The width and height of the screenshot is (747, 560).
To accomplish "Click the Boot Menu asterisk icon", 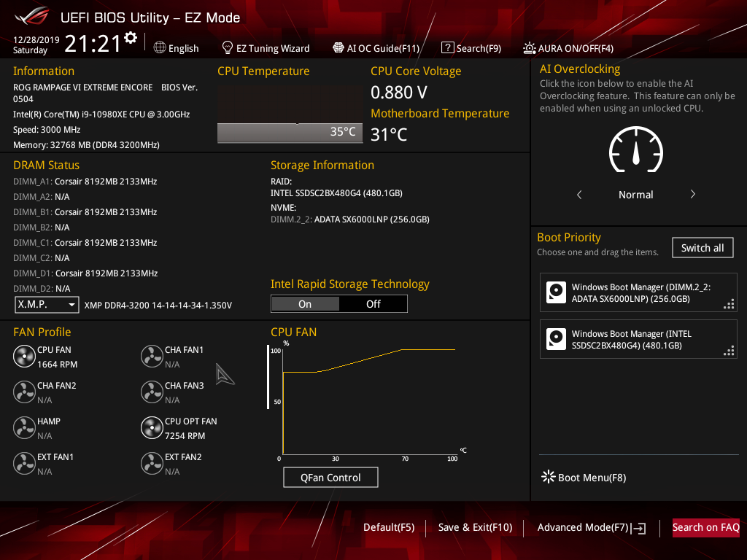I will [x=549, y=477].
